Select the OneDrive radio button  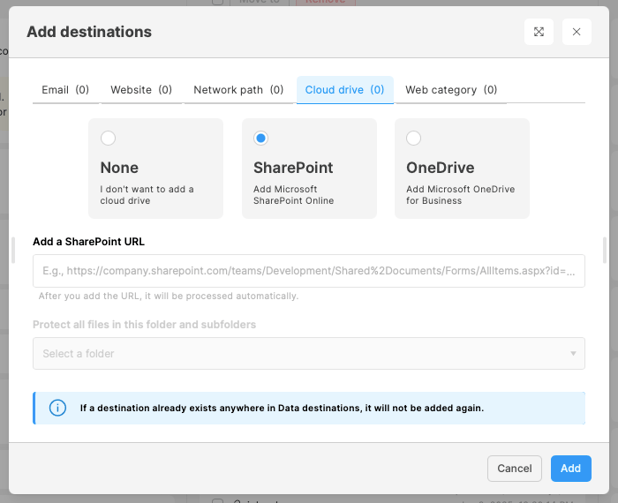pos(413,138)
